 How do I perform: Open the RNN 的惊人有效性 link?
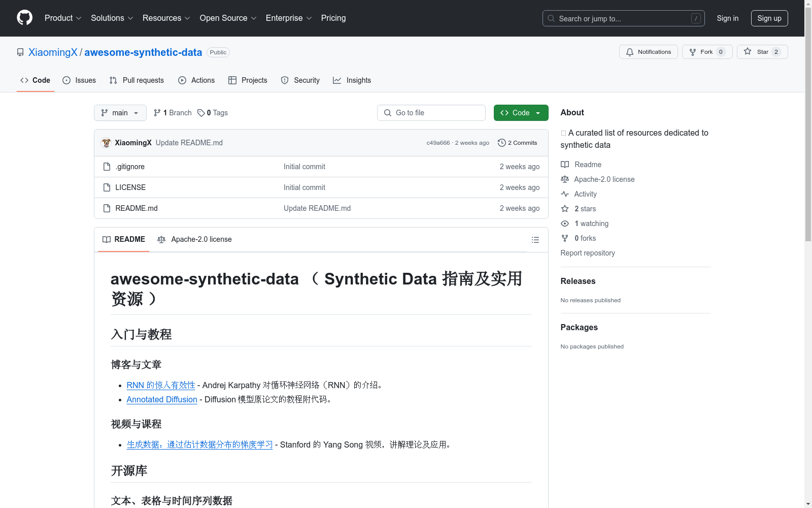click(x=161, y=385)
